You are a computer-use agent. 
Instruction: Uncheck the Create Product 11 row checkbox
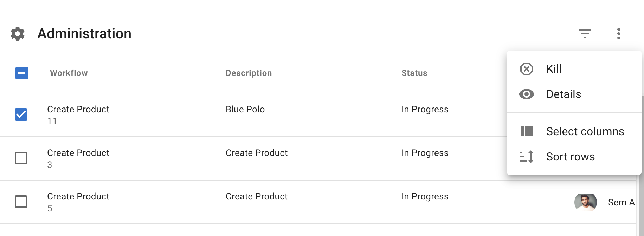[21, 114]
